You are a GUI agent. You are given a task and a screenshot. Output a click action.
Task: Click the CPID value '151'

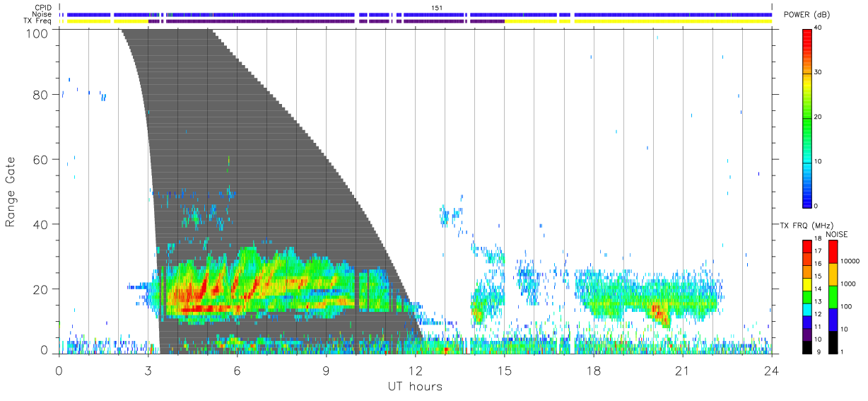(438, 8)
